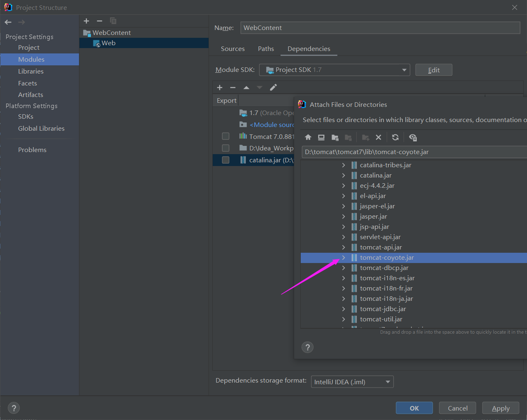
Task: Click the Export column header
Action: [x=226, y=101]
